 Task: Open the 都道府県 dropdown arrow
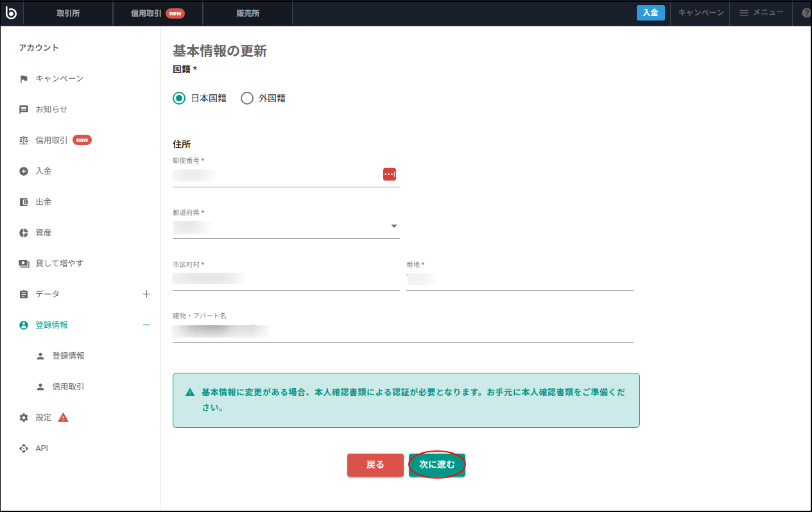pyautogui.click(x=394, y=226)
